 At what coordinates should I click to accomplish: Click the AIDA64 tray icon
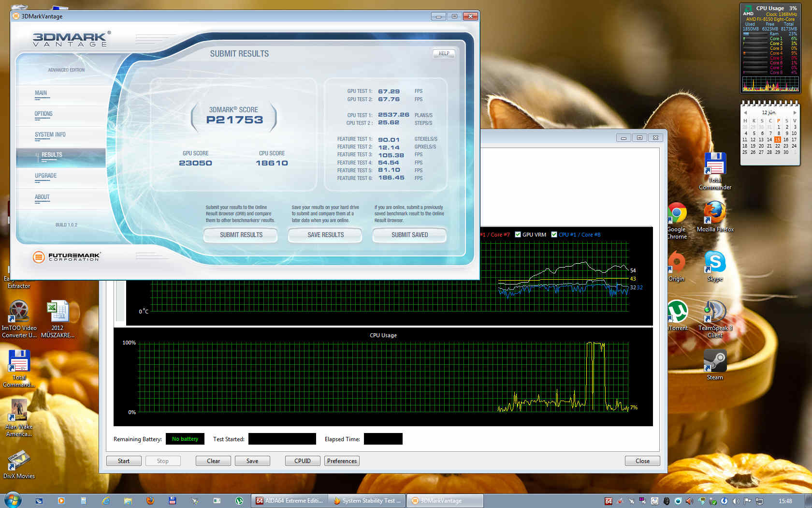click(x=609, y=501)
